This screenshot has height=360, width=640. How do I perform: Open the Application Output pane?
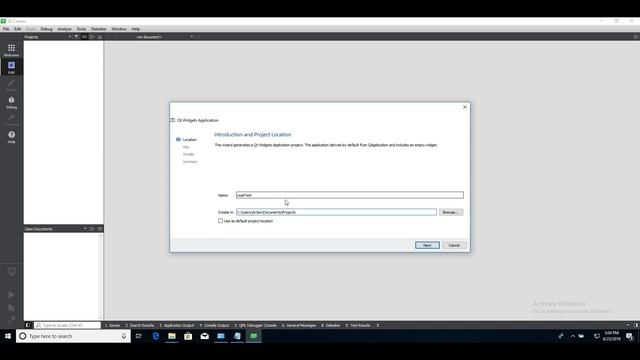(x=177, y=325)
